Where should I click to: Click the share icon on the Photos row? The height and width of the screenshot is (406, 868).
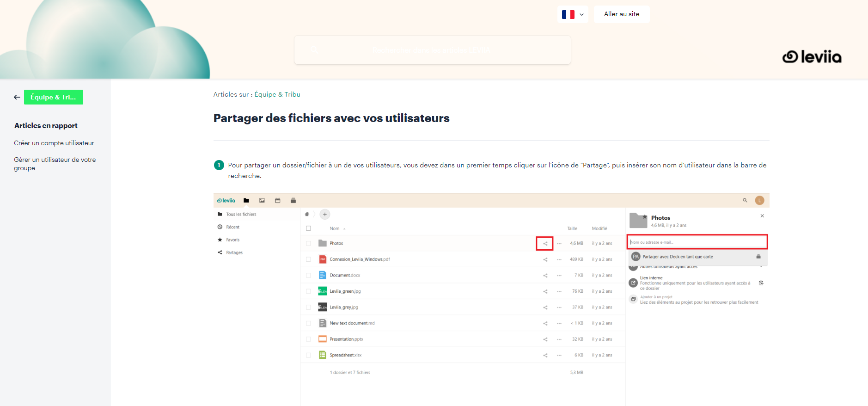pos(545,243)
